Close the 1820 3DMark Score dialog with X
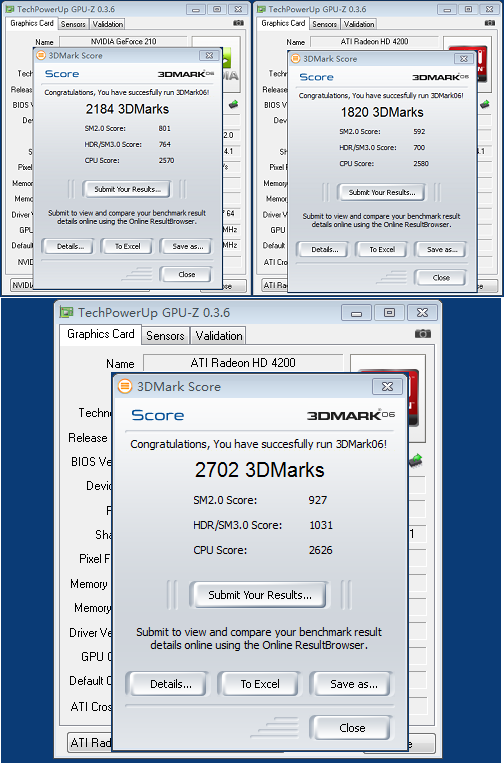504x763 pixels. point(463,59)
